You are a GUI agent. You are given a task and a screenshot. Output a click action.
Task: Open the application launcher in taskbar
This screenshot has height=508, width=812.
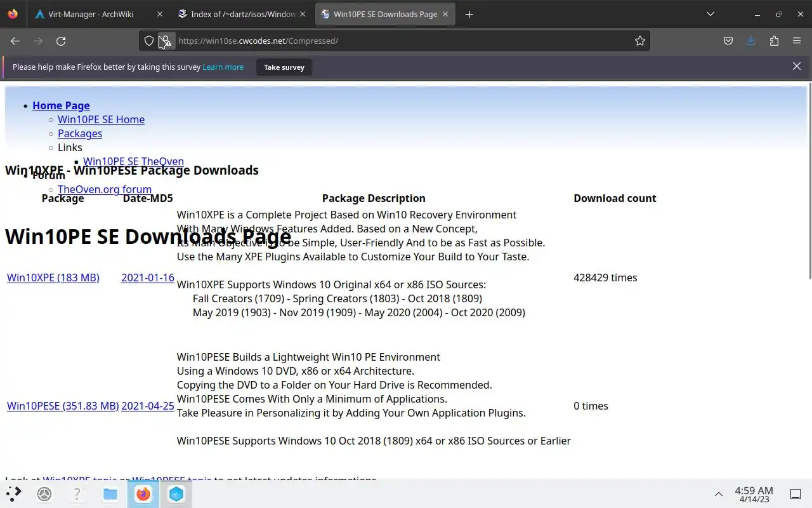[x=14, y=493]
